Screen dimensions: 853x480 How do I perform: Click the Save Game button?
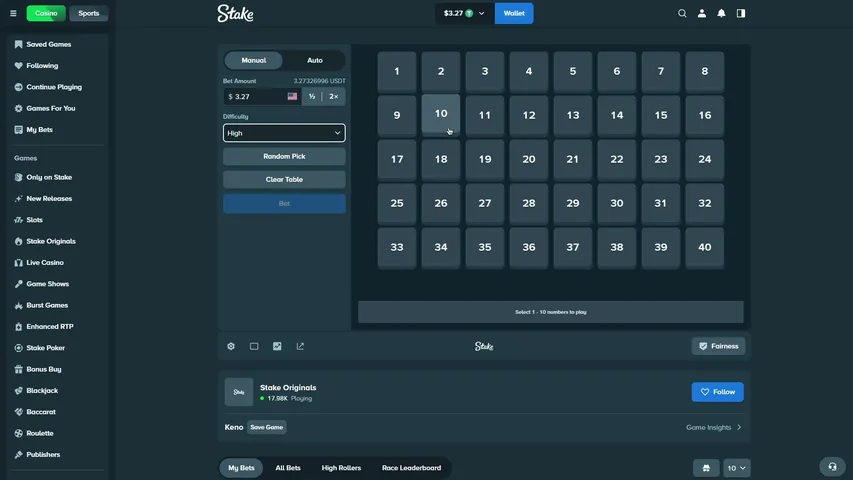(267, 427)
